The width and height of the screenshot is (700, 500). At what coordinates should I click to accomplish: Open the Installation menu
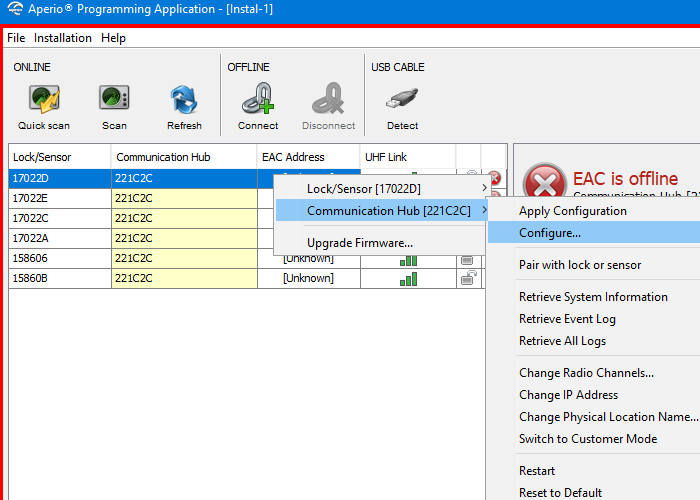[x=63, y=38]
